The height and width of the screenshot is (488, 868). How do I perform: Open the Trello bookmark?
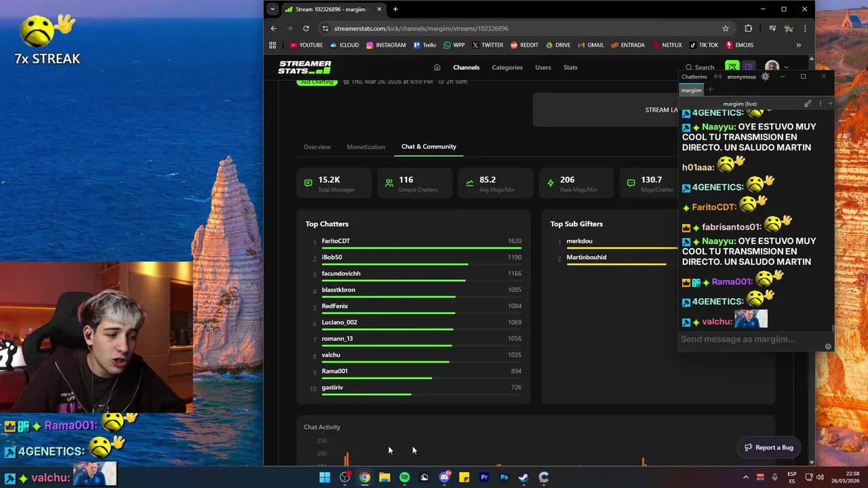coord(425,45)
